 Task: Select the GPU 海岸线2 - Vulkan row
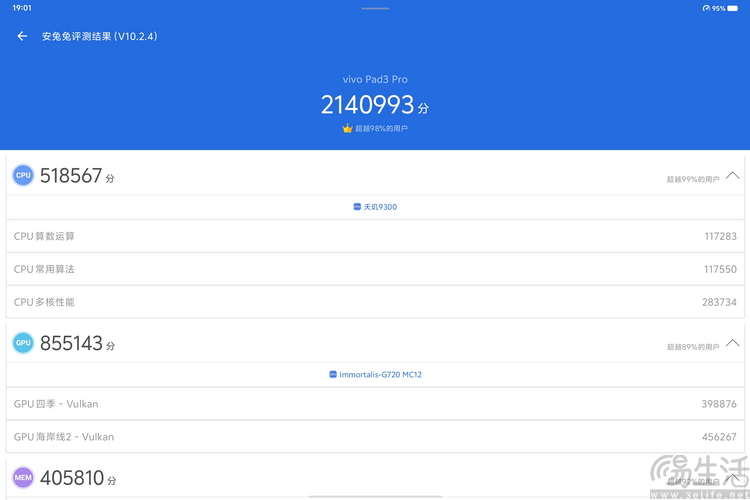tap(375, 437)
